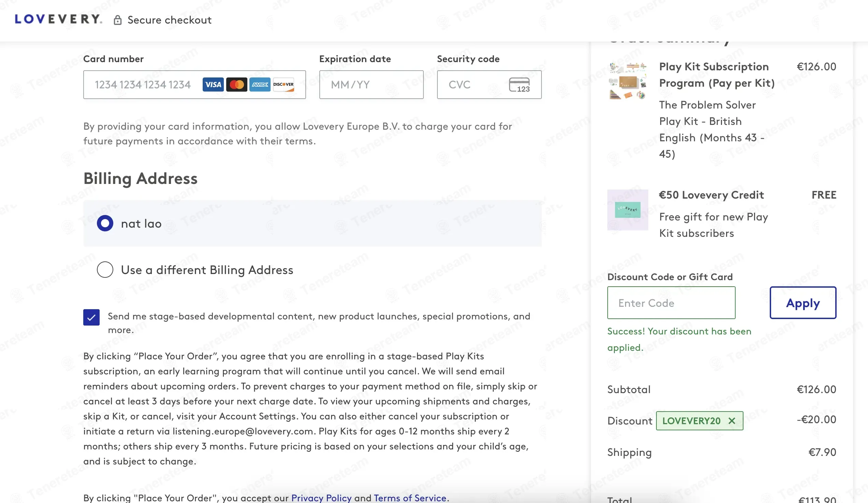Click the Play Kit Subscription Program title

pyautogui.click(x=717, y=75)
